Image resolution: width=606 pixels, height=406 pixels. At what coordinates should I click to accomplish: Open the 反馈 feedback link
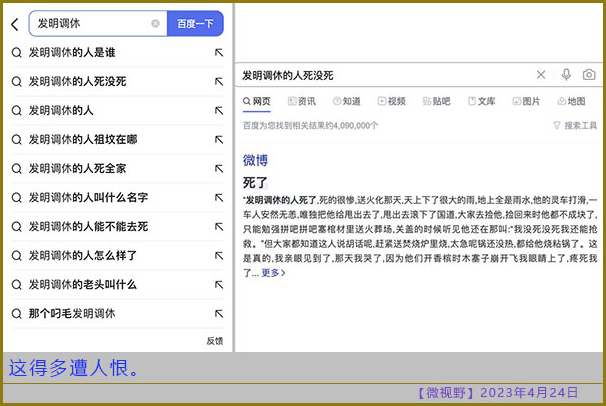[x=214, y=340]
